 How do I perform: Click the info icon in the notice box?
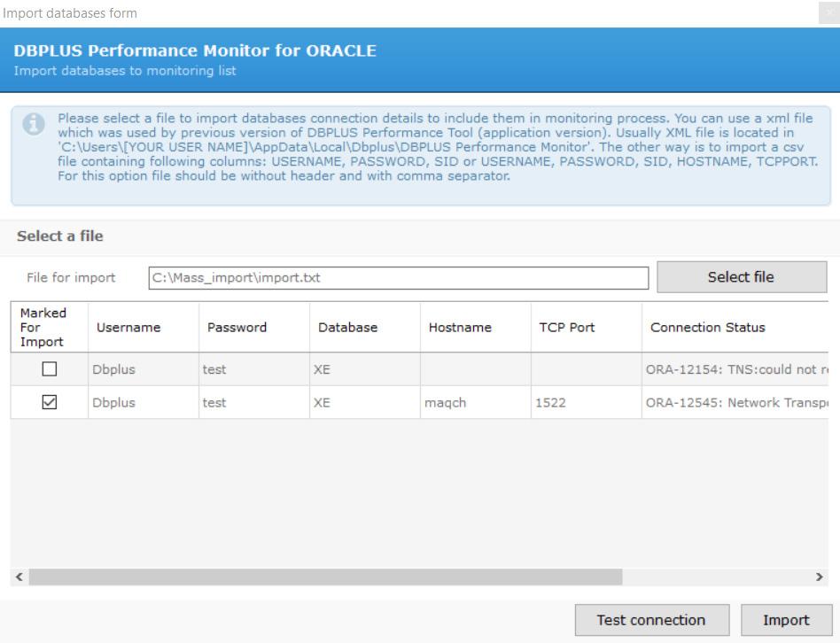[34, 124]
